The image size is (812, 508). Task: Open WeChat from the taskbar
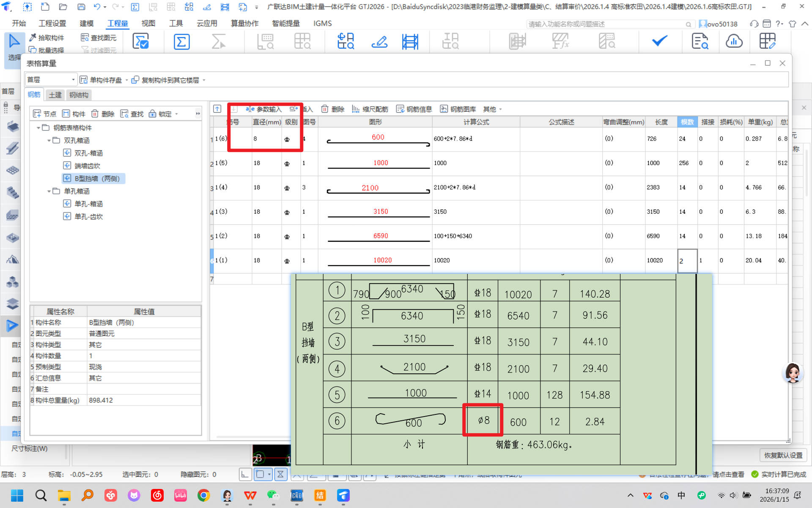click(273, 495)
